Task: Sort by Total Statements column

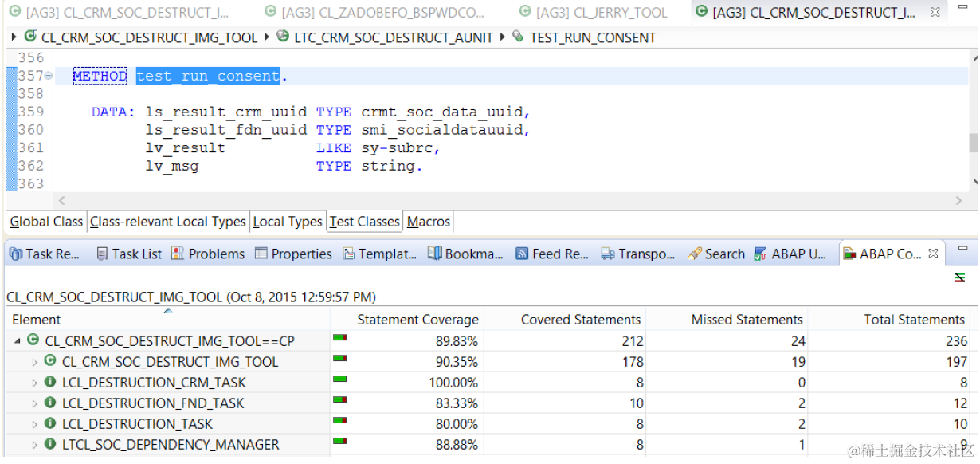Action: [x=891, y=320]
